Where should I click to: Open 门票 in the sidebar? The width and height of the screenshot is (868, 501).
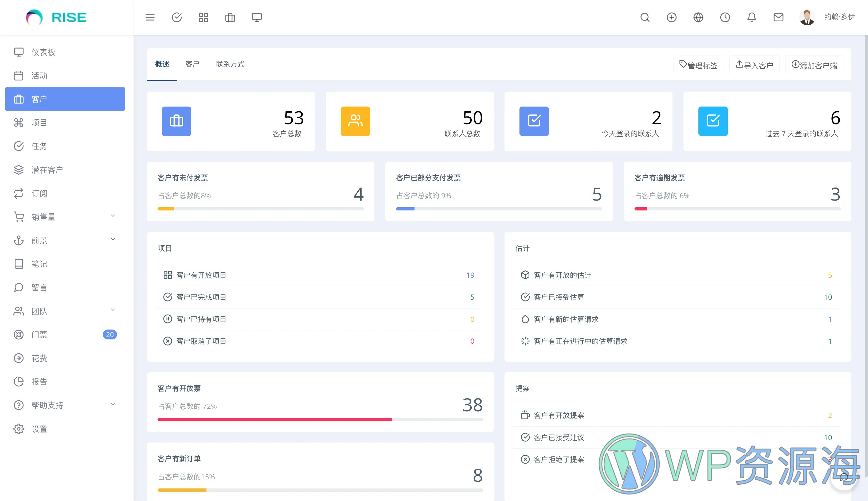pos(65,334)
